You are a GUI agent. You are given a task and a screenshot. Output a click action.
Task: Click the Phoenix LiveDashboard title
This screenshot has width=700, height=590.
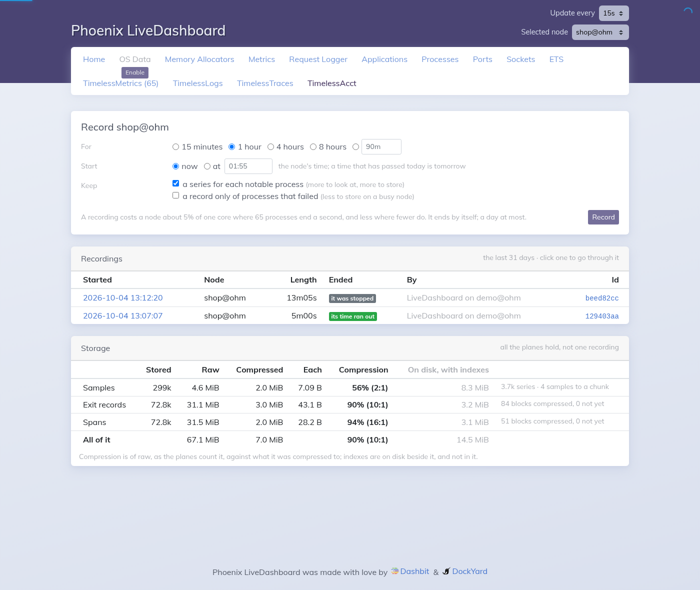tap(148, 31)
